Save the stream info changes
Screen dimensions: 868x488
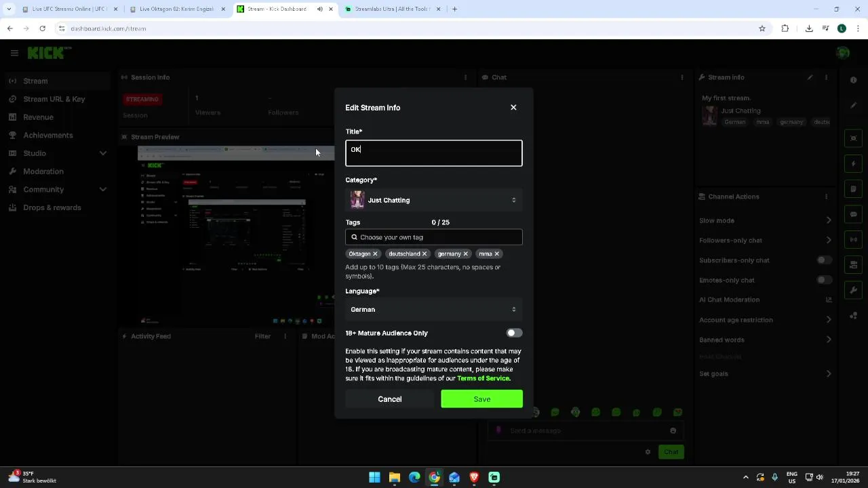481,399
